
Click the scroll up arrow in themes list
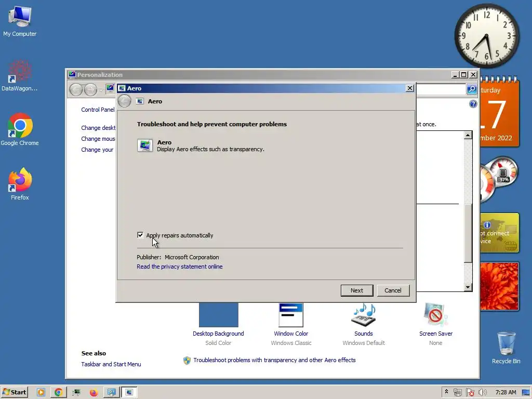[x=468, y=135]
